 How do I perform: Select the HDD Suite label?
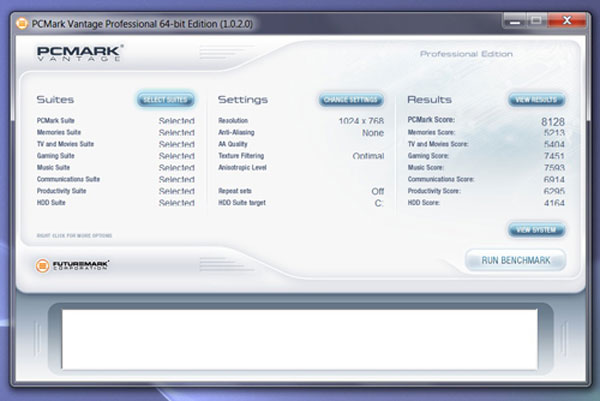tap(51, 202)
